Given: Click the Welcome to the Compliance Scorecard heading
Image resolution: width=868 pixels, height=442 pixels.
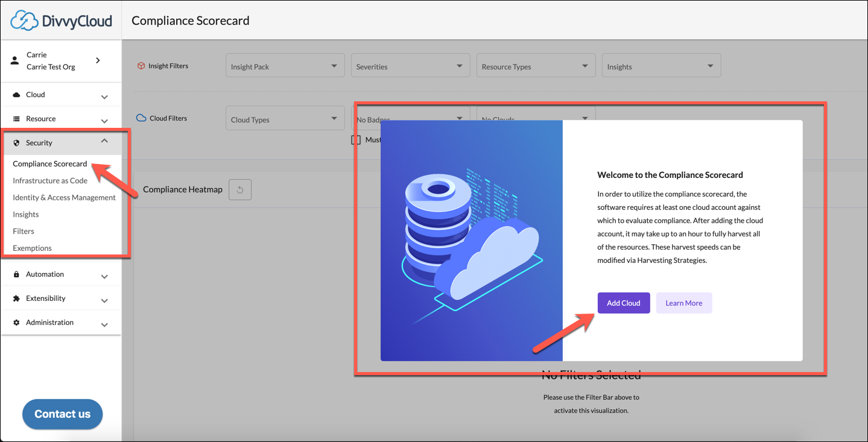Looking at the screenshot, I should click(670, 175).
